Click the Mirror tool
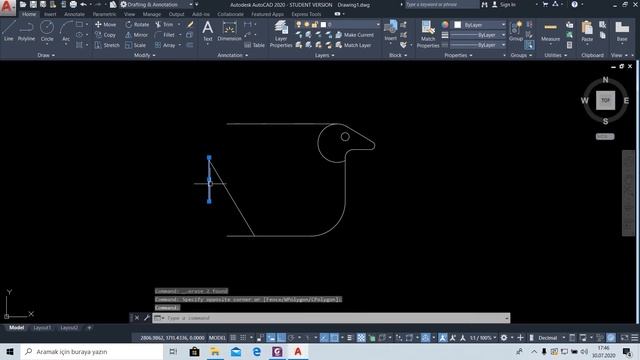Screen dimensions: 640x360 pyautogui.click(x=137, y=35)
